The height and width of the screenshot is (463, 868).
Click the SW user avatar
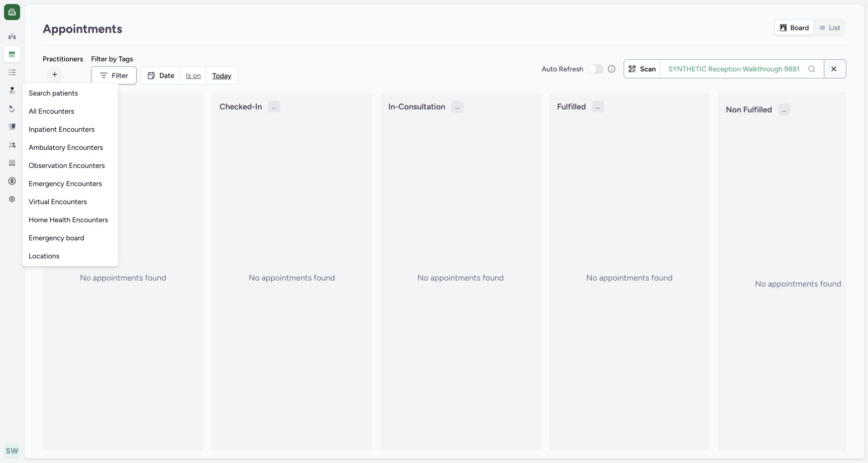coord(12,451)
